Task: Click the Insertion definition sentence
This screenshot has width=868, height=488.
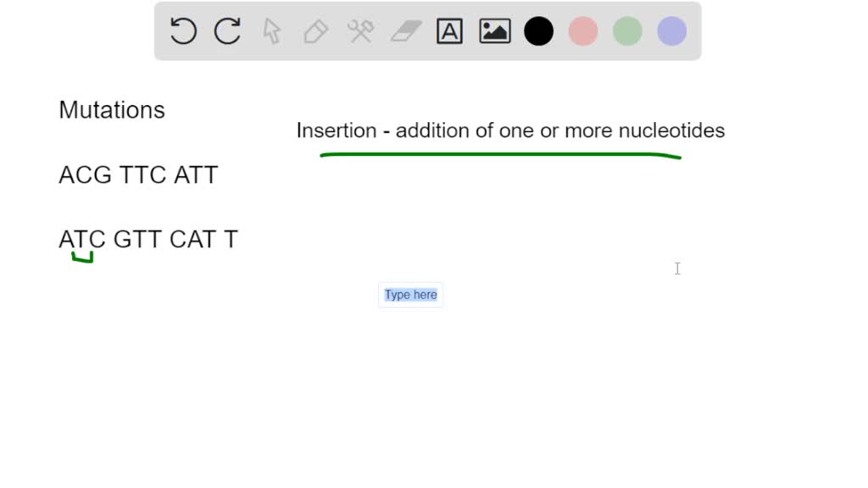Action: pos(510,130)
